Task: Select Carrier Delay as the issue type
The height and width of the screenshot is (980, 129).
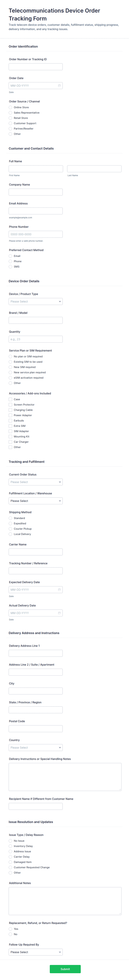Action: 11,857
